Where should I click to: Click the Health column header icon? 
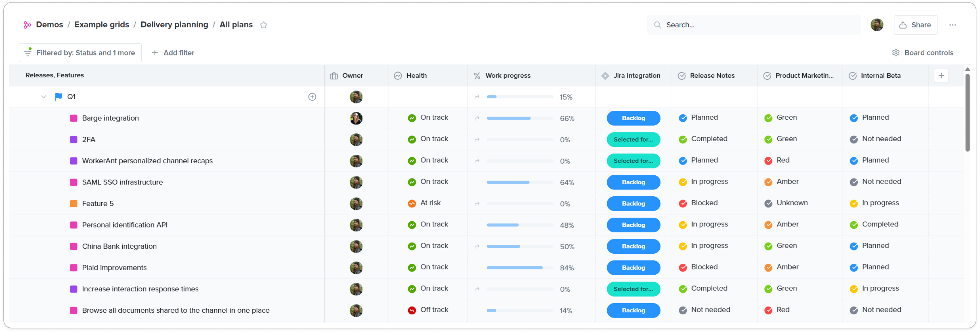pos(398,76)
